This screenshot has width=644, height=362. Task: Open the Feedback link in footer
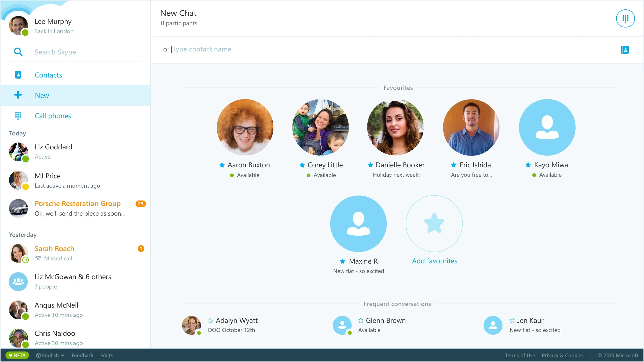pyautogui.click(x=82, y=355)
